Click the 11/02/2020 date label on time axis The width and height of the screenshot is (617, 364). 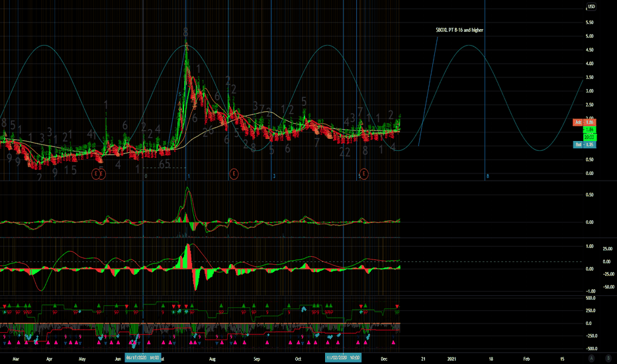click(x=343, y=357)
